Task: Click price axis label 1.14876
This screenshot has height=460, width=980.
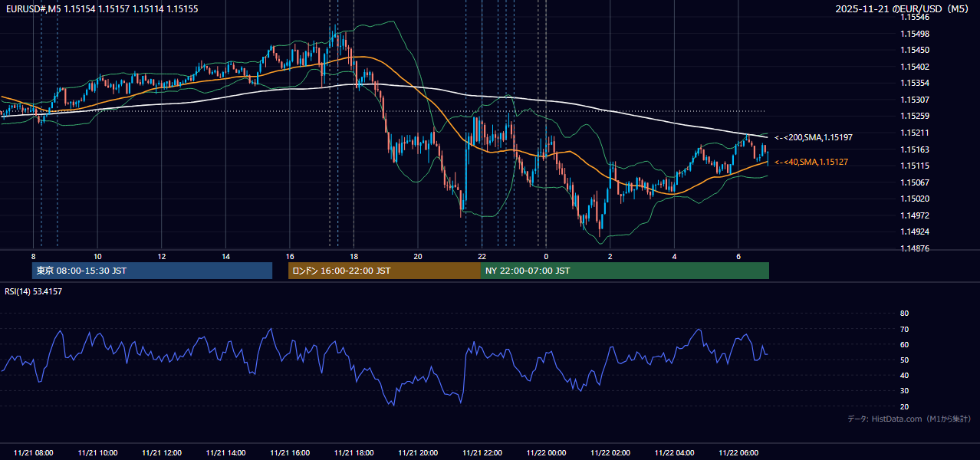Action: [x=915, y=248]
